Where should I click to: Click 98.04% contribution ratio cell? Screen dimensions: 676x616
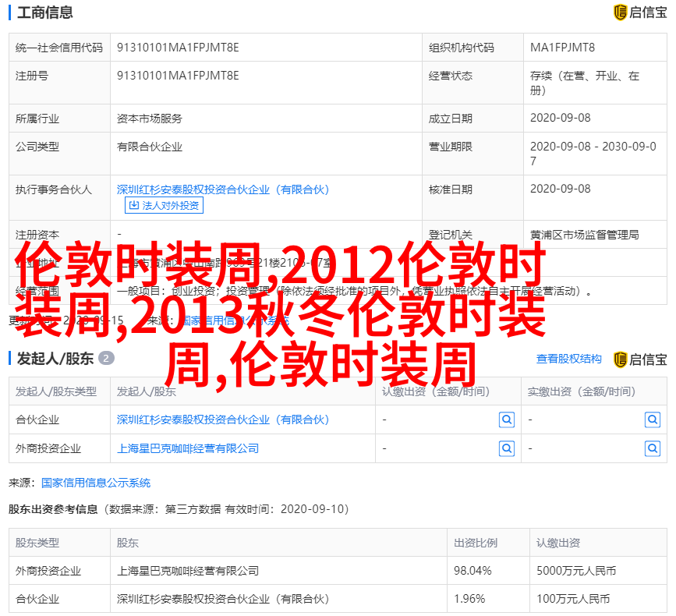coord(472,571)
